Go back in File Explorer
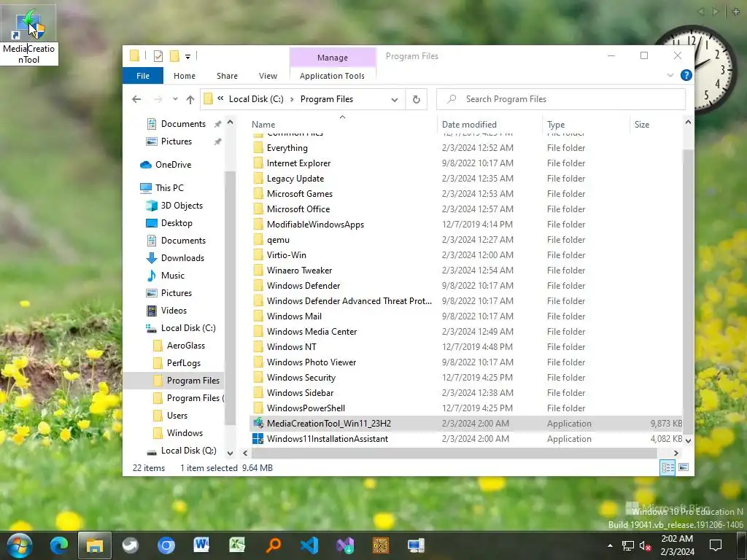 [136, 99]
